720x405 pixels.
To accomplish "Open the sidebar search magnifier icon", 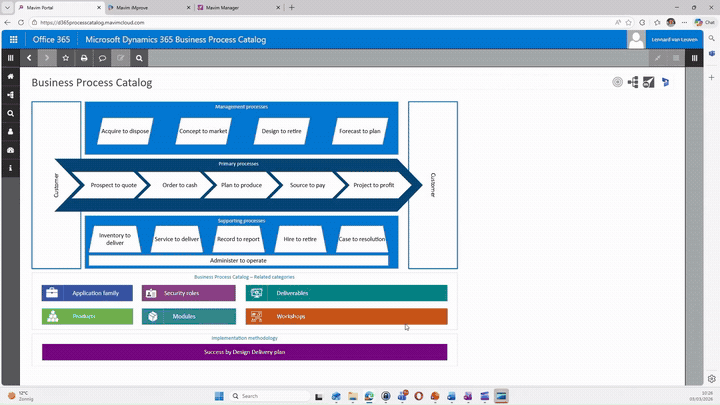I will [11, 113].
